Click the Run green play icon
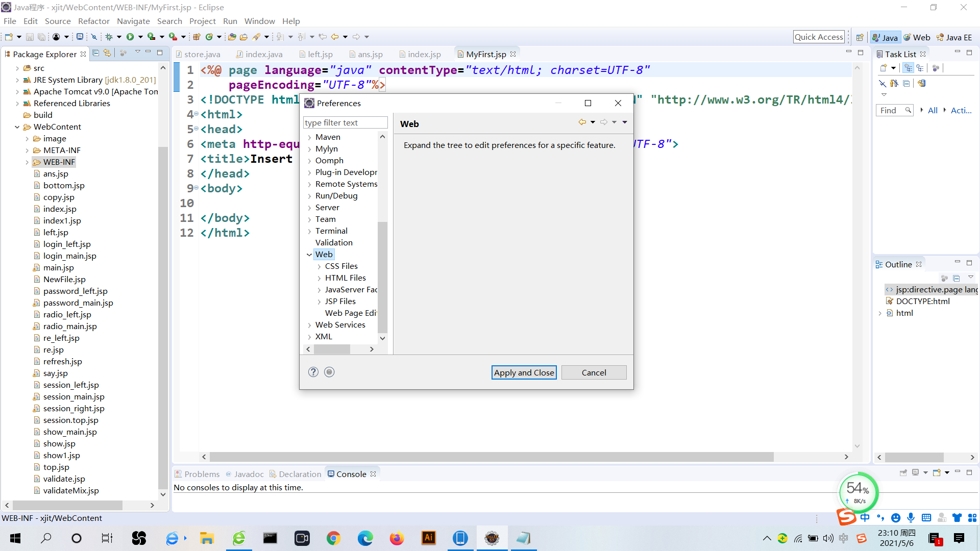 pyautogui.click(x=130, y=37)
